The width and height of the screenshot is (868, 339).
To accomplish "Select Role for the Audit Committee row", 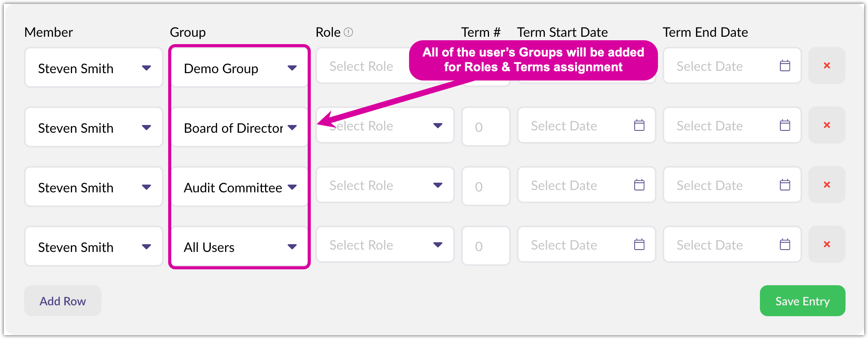I will click(385, 185).
